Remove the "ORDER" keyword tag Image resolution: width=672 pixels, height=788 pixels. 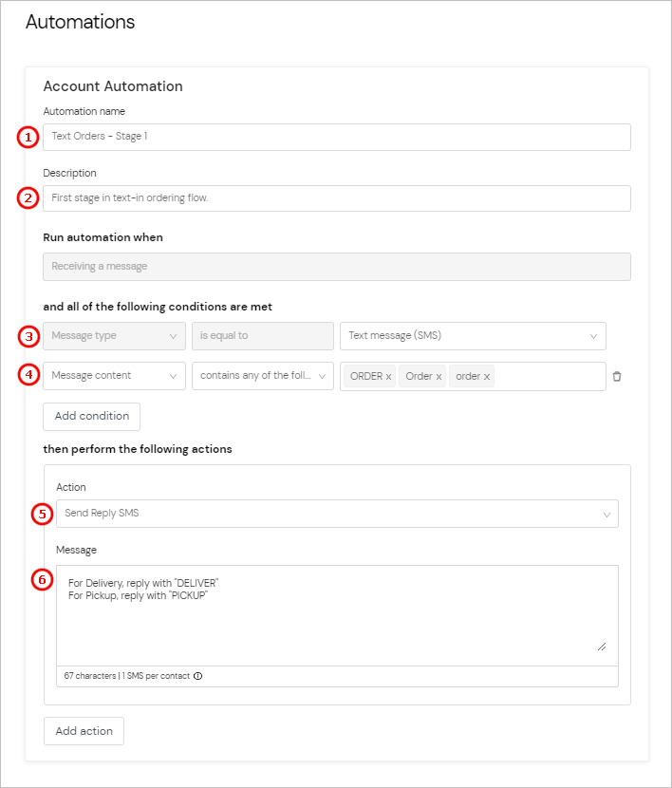pos(386,376)
